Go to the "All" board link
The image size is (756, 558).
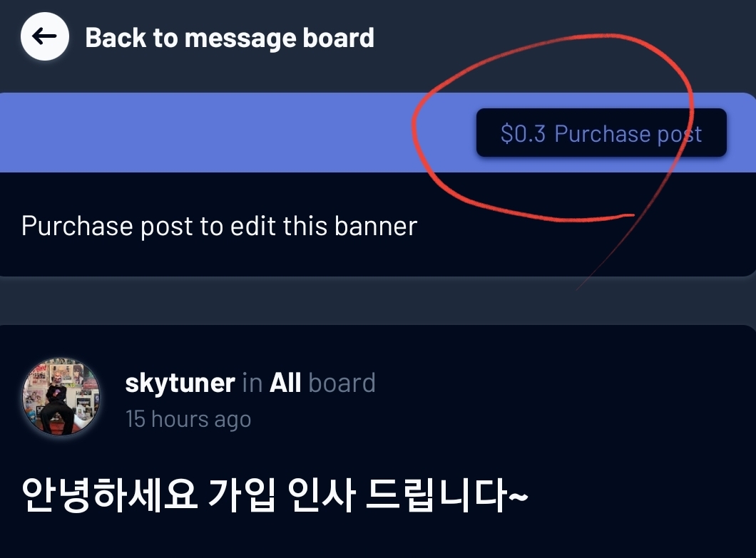click(x=285, y=383)
